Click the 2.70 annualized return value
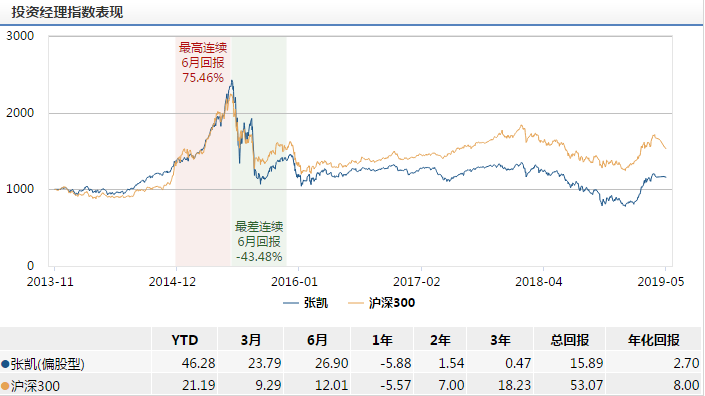Image resolution: width=705 pixels, height=396 pixels. click(x=686, y=363)
